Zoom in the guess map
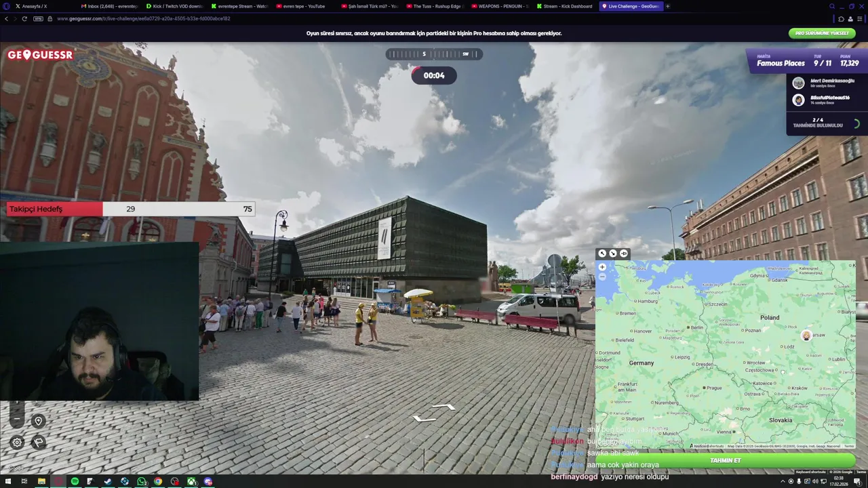This screenshot has width=868, height=488. (x=602, y=267)
